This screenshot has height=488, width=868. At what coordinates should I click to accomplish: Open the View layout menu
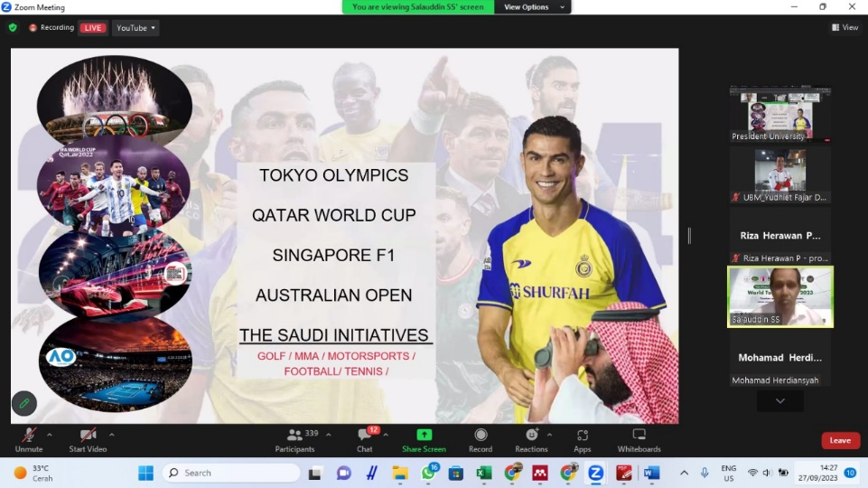tap(845, 27)
